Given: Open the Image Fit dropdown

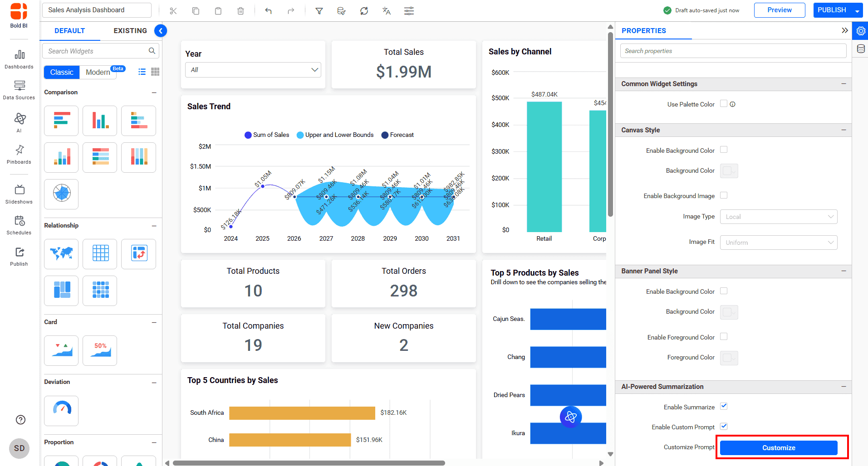Looking at the screenshot, I should (x=779, y=243).
